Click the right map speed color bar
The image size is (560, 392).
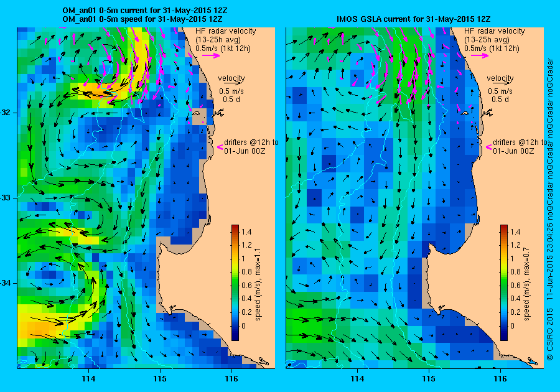pos(504,282)
